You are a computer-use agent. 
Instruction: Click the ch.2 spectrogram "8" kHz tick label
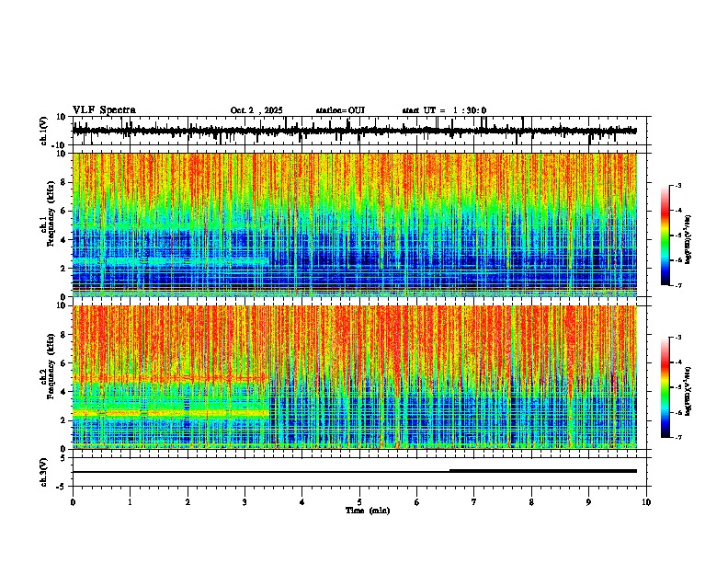coord(64,335)
